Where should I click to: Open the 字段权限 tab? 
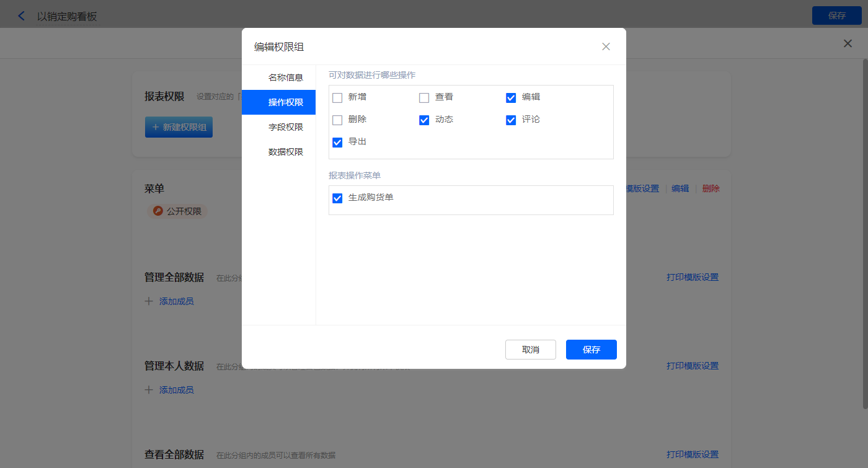click(285, 127)
